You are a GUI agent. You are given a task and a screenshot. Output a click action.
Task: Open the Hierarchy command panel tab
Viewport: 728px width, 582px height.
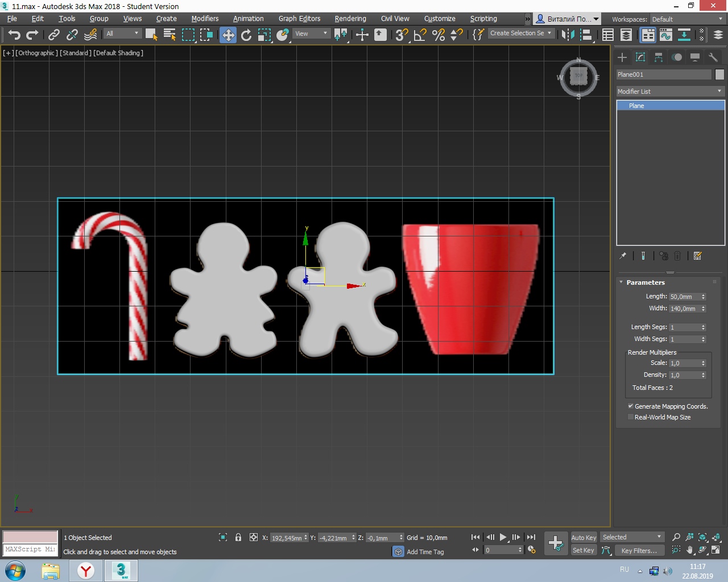pos(659,57)
